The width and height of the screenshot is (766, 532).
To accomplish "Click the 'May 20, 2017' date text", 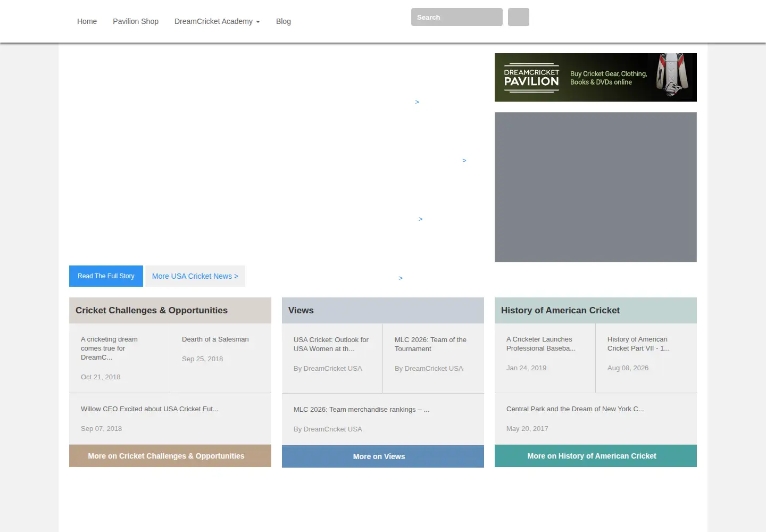I will (x=527, y=428).
